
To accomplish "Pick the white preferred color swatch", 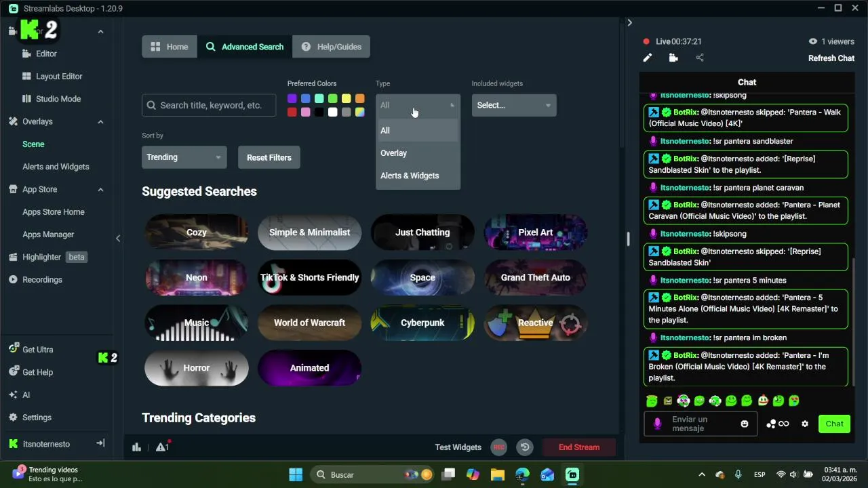I will [333, 113].
